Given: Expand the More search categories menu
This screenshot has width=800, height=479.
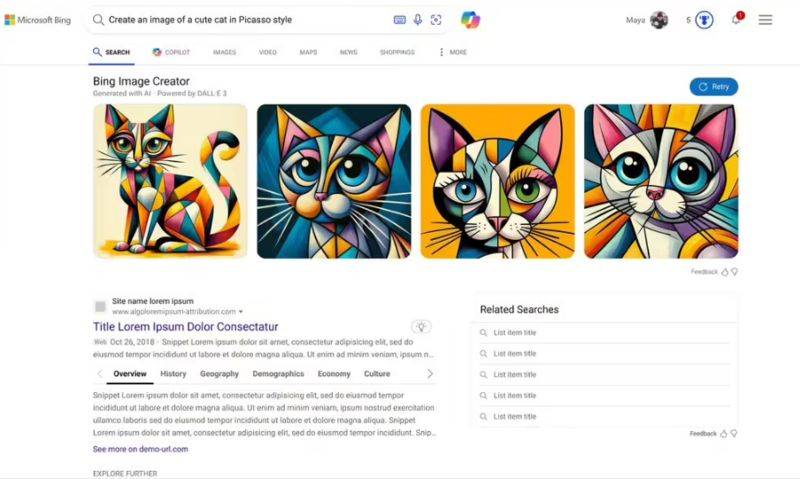Looking at the screenshot, I should [454, 52].
